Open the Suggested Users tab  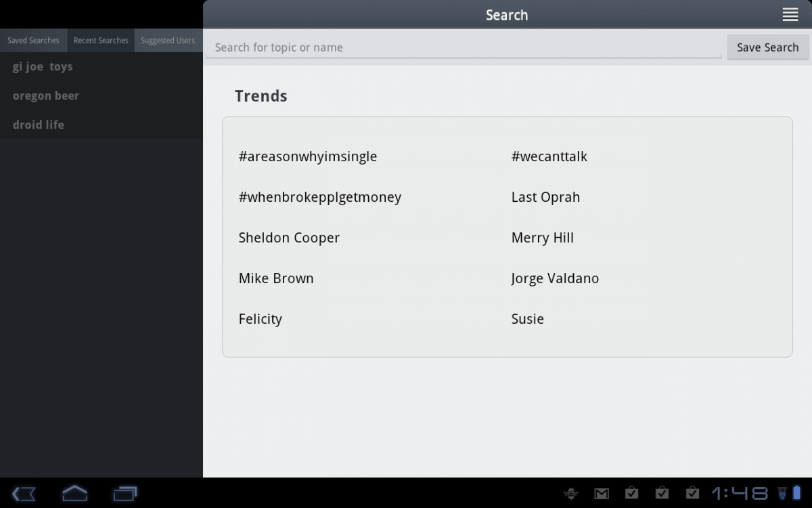pyautogui.click(x=168, y=41)
